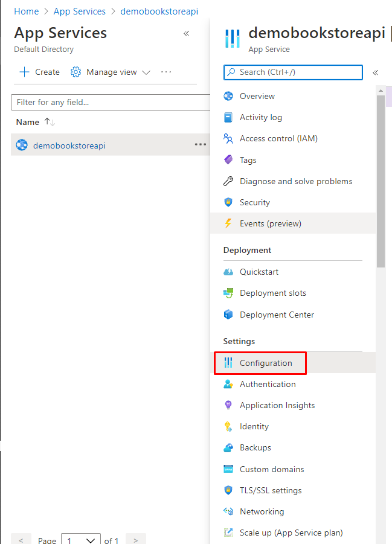Click the Identity key icon
392x544 pixels.
(228, 426)
